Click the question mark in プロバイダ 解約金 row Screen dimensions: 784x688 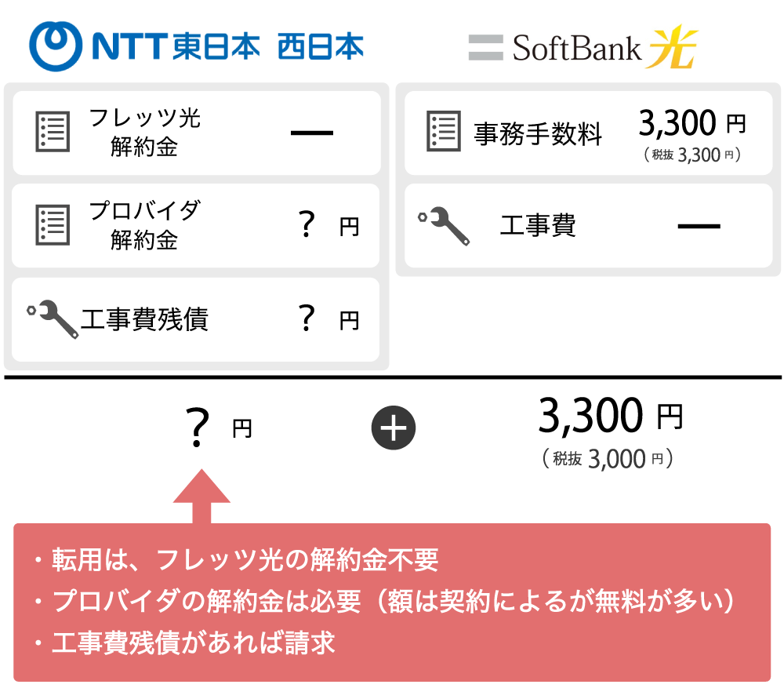click(307, 225)
